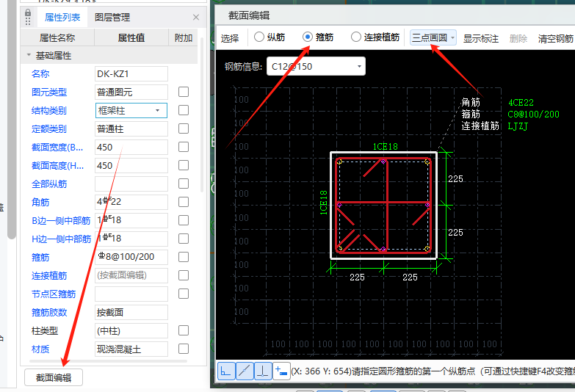Tick the 材质 checkbox

pyautogui.click(x=184, y=349)
